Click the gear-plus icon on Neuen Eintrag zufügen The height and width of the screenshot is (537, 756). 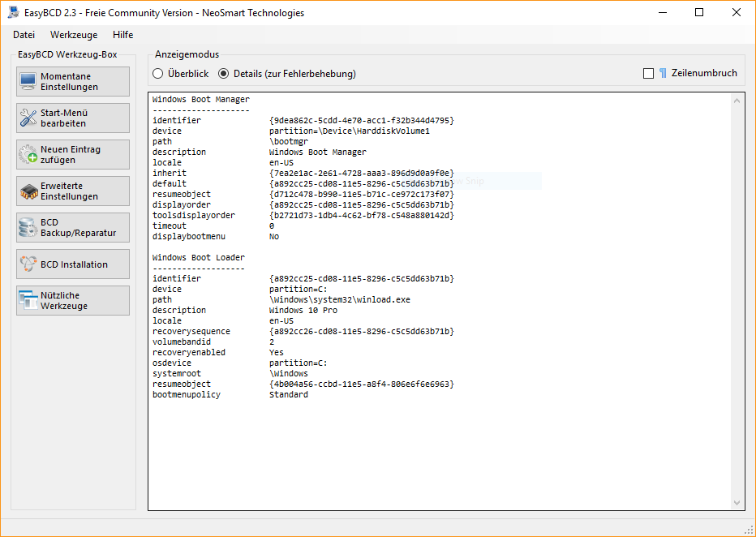[x=28, y=155]
